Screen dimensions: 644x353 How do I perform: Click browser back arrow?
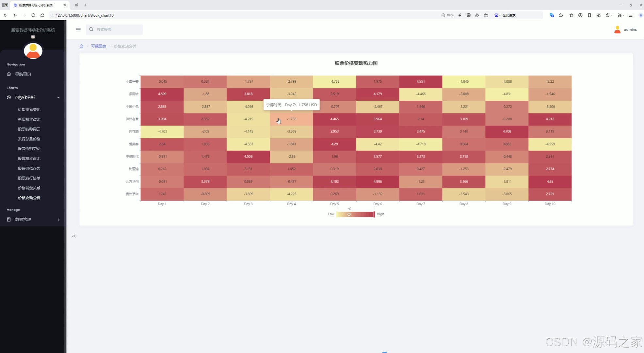tap(15, 15)
